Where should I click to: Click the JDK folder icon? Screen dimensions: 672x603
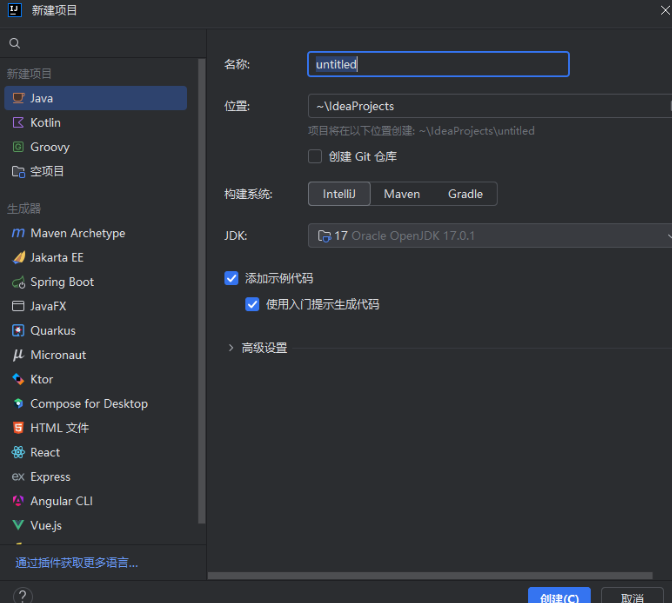[324, 236]
